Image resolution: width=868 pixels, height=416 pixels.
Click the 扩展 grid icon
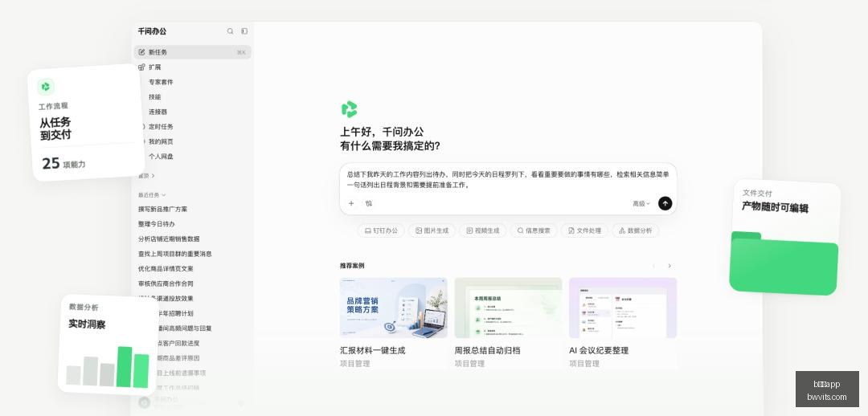(x=141, y=67)
